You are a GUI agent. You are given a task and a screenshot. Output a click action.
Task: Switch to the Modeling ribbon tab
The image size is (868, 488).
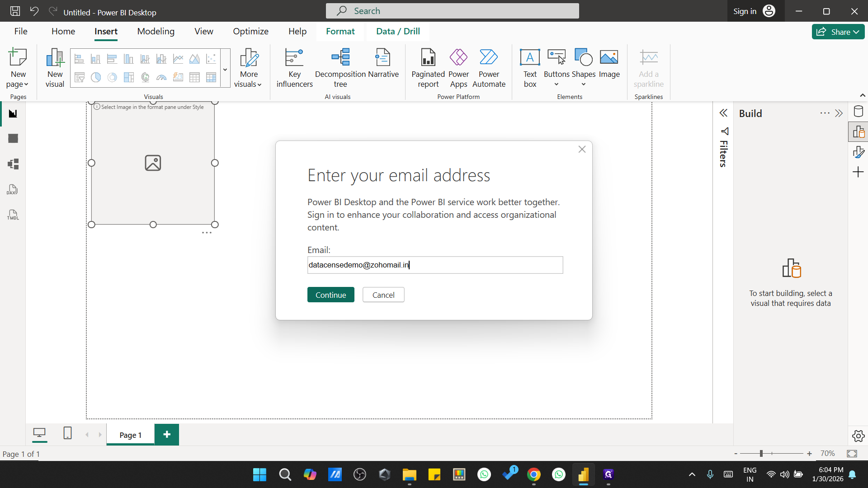point(156,31)
